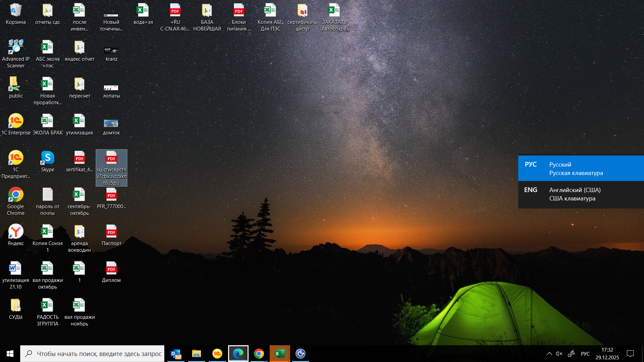Open the Windows Start button
This screenshot has width=644, height=362.
tap(10, 354)
